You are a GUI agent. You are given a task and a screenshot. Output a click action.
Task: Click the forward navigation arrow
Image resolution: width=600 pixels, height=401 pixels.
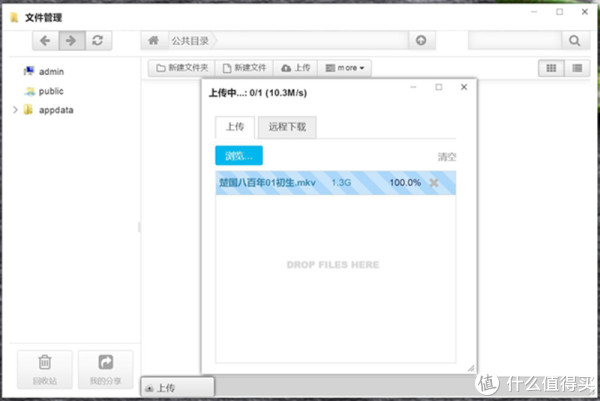[x=71, y=41]
